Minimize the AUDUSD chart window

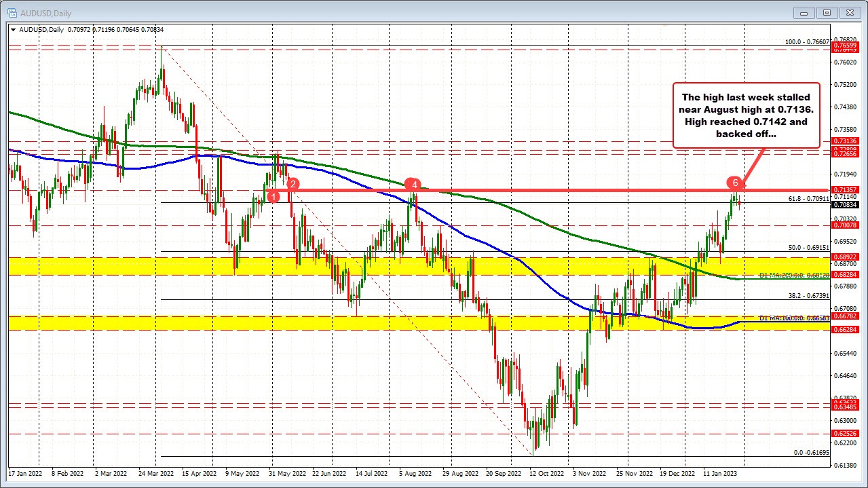pyautogui.click(x=804, y=12)
